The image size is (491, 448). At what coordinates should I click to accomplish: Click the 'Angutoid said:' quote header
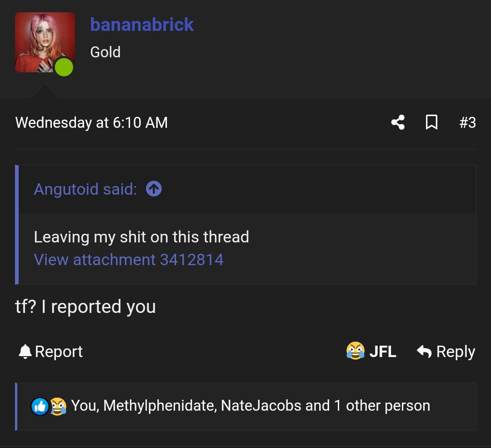tap(85, 189)
